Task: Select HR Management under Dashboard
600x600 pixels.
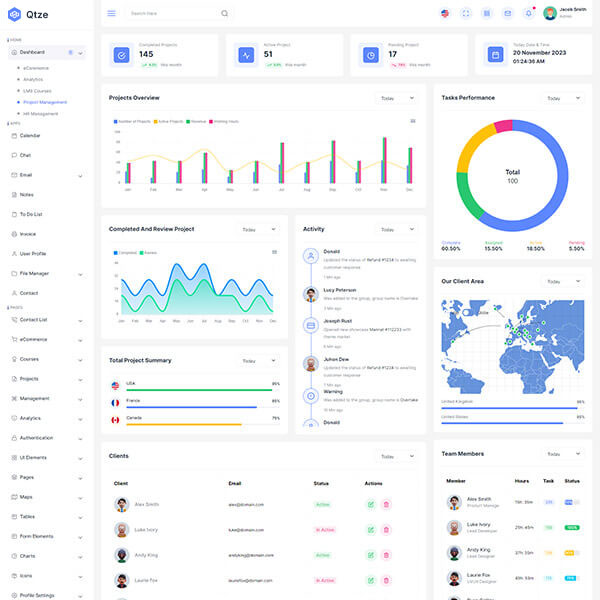Action: [x=41, y=113]
